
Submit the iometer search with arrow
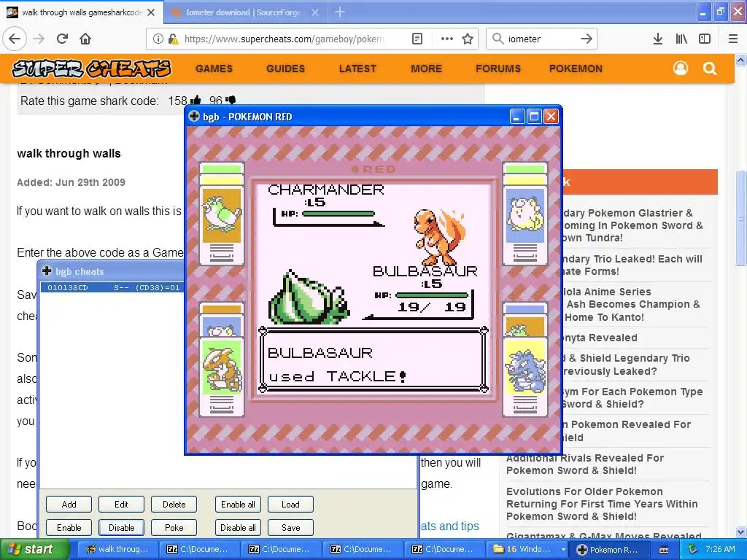pos(587,39)
